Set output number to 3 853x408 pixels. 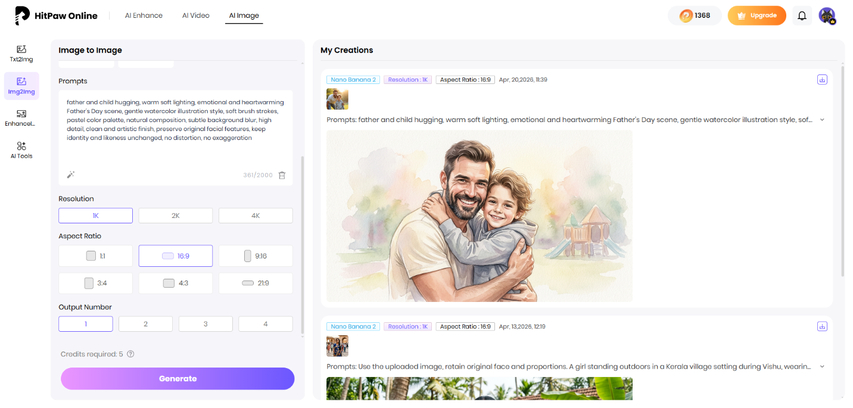pos(206,324)
